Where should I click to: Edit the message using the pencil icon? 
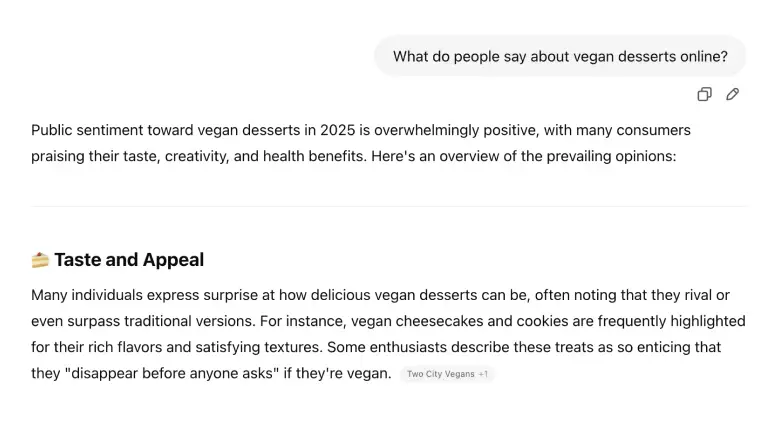[733, 94]
